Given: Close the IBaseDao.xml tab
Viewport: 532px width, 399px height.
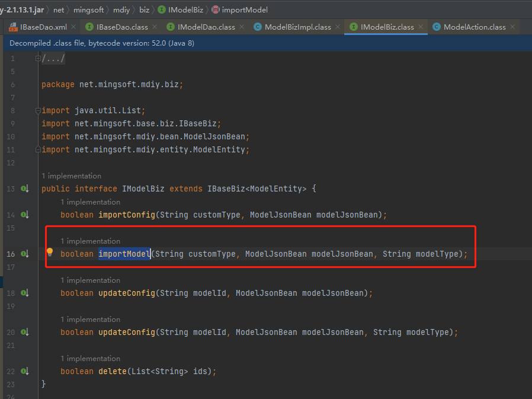Looking at the screenshot, I should click(73, 27).
